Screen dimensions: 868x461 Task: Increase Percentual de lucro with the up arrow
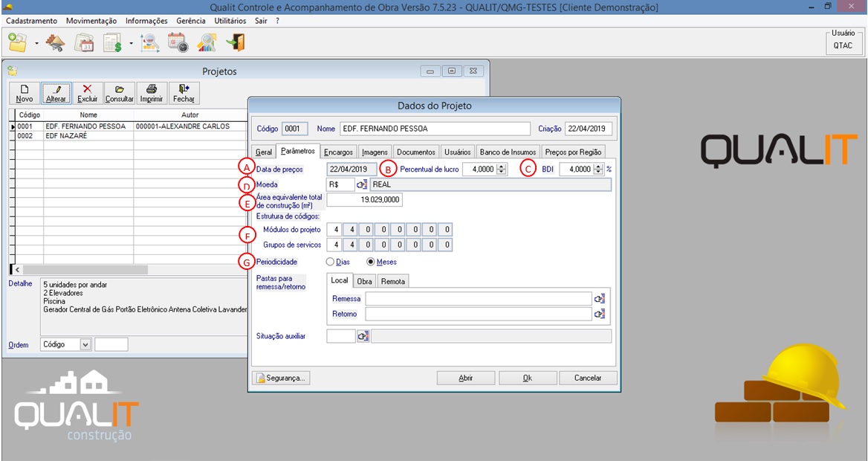click(502, 167)
